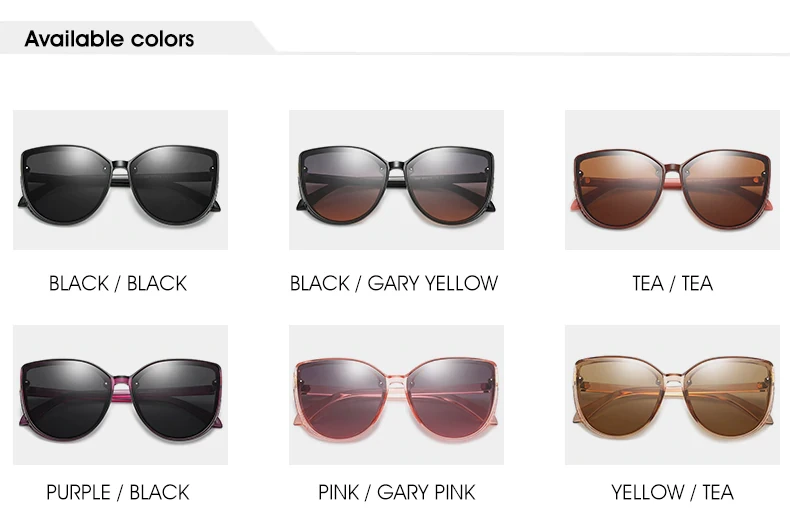Click the PURPLE / BLACK label
This screenshot has height=522, width=790.
(x=118, y=493)
